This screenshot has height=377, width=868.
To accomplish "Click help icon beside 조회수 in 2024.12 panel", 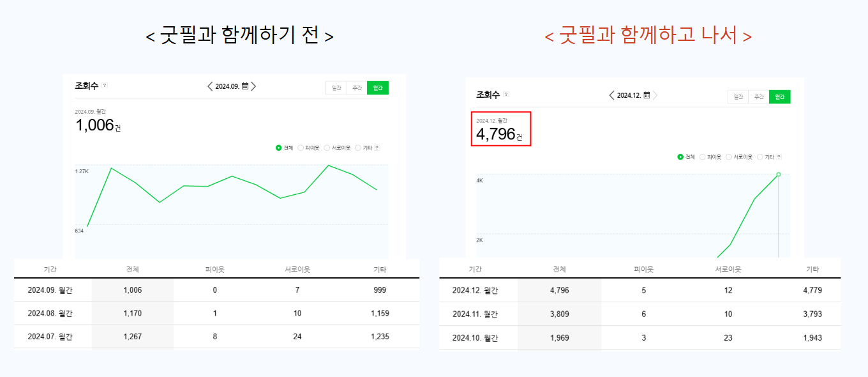I will pos(506,94).
